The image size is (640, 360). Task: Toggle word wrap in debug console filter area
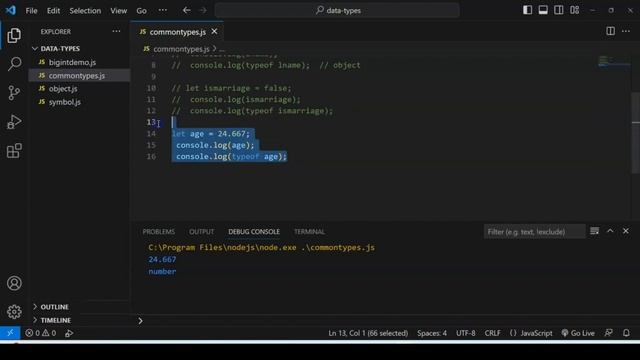594,231
